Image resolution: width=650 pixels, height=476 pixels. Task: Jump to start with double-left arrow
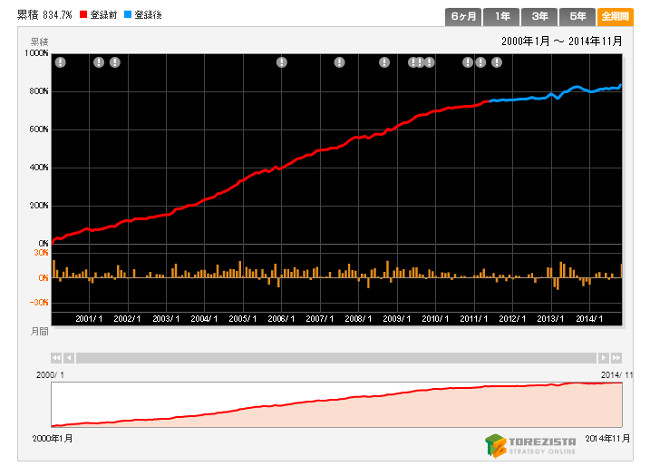tap(57, 357)
